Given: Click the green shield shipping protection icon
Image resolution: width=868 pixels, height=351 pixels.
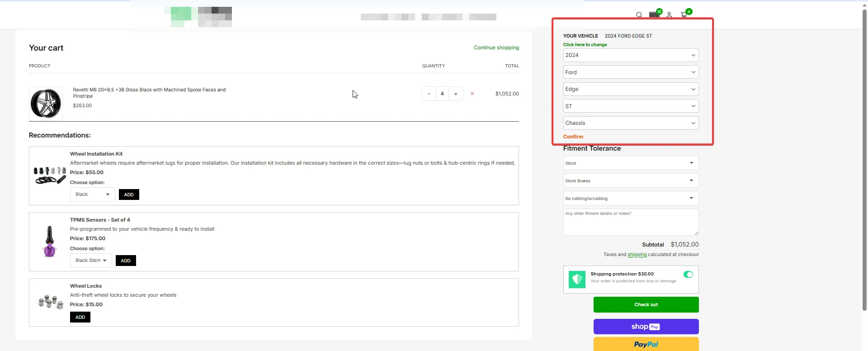Looking at the screenshot, I should (577, 280).
